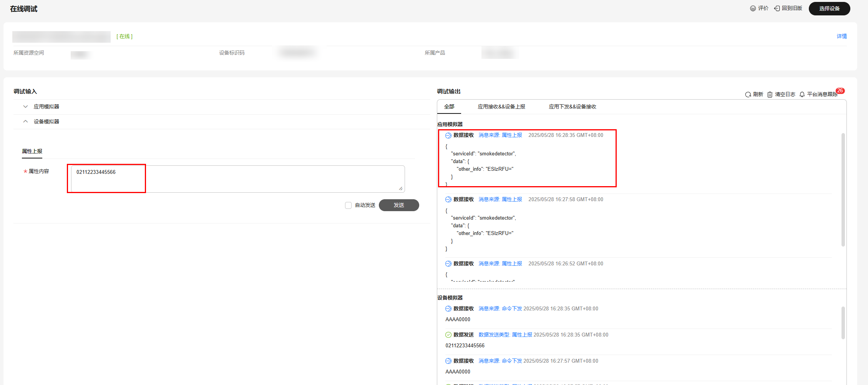Click the 清空日志 text

[785, 95]
